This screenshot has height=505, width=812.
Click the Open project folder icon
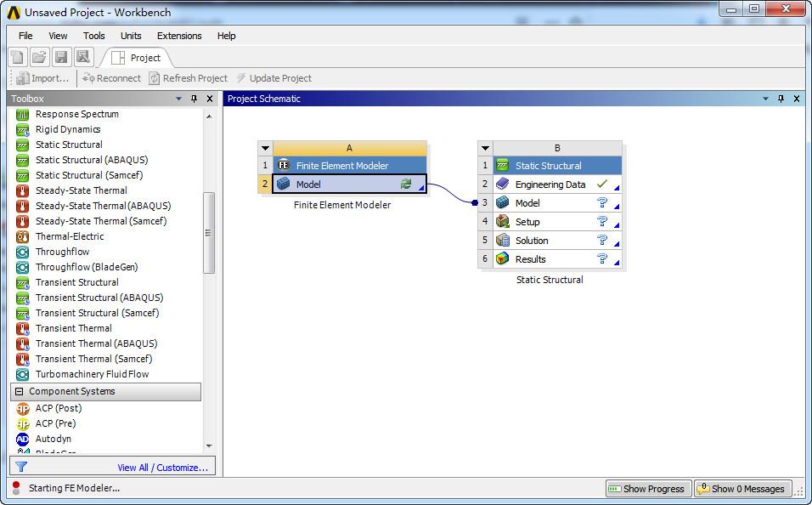pyautogui.click(x=39, y=57)
